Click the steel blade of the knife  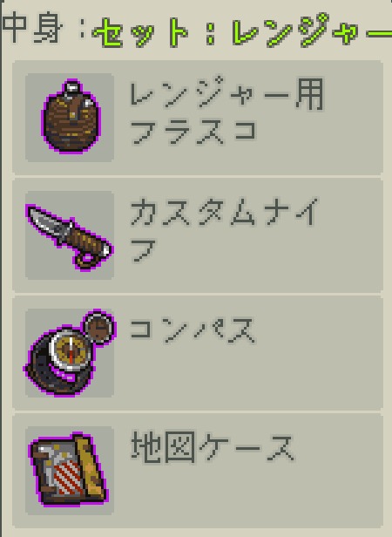[48, 222]
